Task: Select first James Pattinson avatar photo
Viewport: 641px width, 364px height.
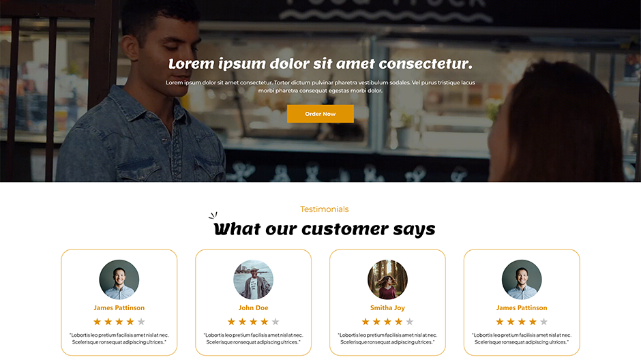Action: pyautogui.click(x=119, y=279)
